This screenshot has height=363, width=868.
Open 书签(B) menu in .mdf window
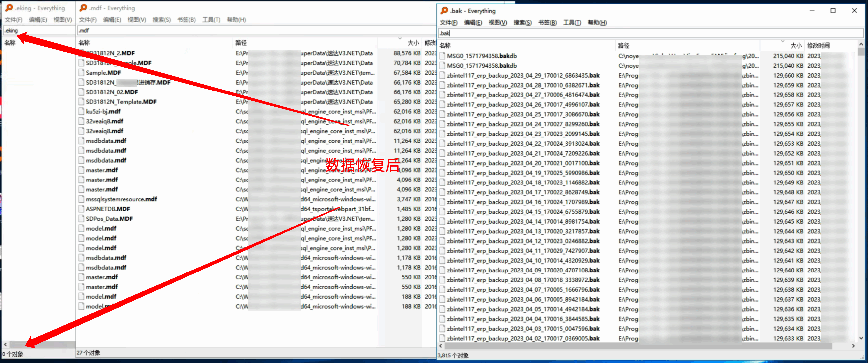tap(186, 20)
